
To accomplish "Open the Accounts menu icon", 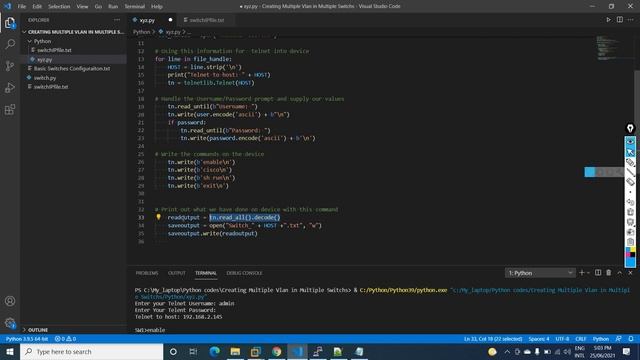I will (10, 301).
